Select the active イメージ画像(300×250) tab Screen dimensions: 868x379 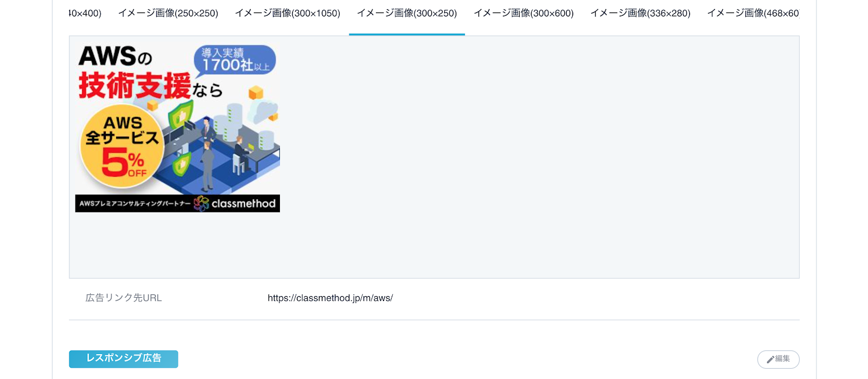tap(407, 13)
